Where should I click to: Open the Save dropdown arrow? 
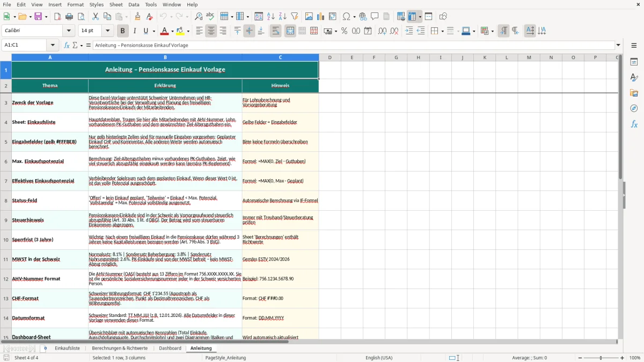point(46,17)
